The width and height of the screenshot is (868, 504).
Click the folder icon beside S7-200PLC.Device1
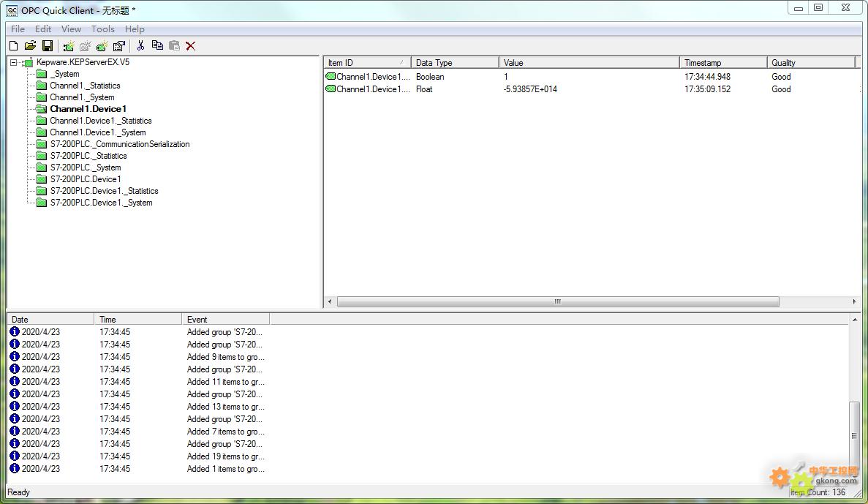pyautogui.click(x=42, y=179)
